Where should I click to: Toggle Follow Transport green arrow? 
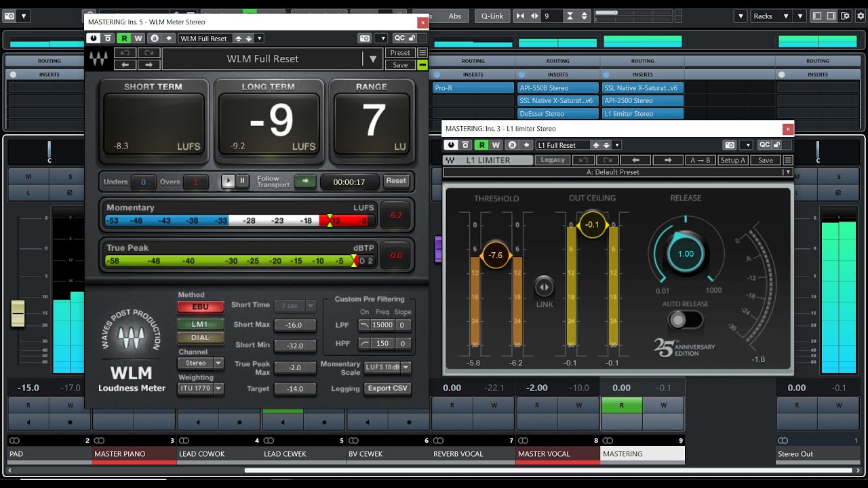pos(304,181)
